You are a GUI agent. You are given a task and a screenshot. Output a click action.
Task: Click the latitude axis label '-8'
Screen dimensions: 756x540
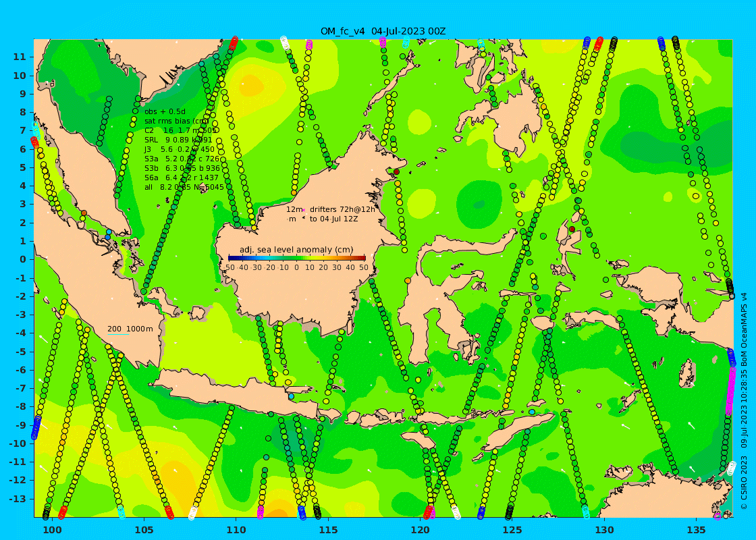pos(21,407)
